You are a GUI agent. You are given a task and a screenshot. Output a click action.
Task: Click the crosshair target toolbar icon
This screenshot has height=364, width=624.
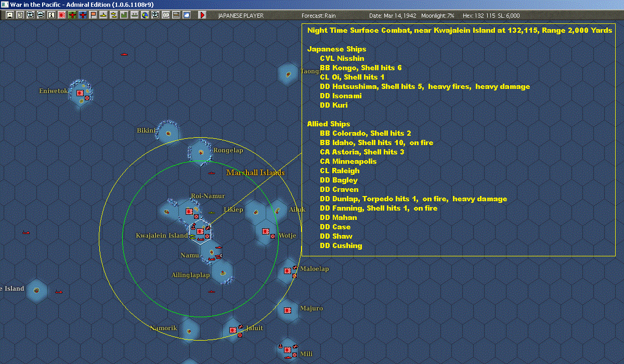(x=155, y=15)
